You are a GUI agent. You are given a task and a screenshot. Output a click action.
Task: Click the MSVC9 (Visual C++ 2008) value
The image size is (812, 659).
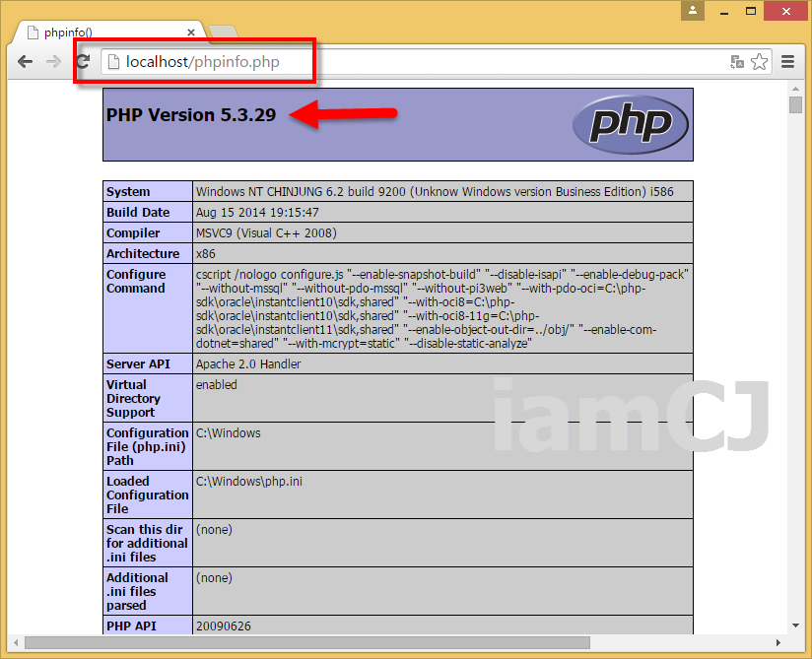266,232
